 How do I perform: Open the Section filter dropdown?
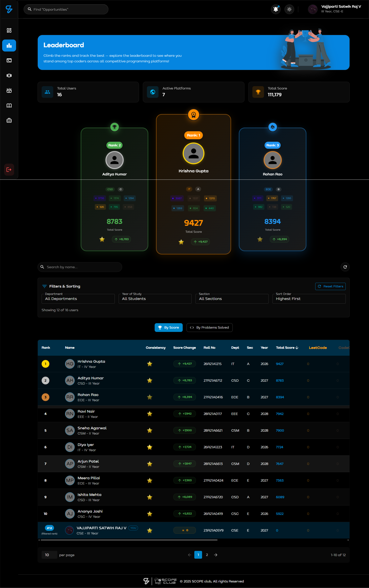[x=232, y=299]
